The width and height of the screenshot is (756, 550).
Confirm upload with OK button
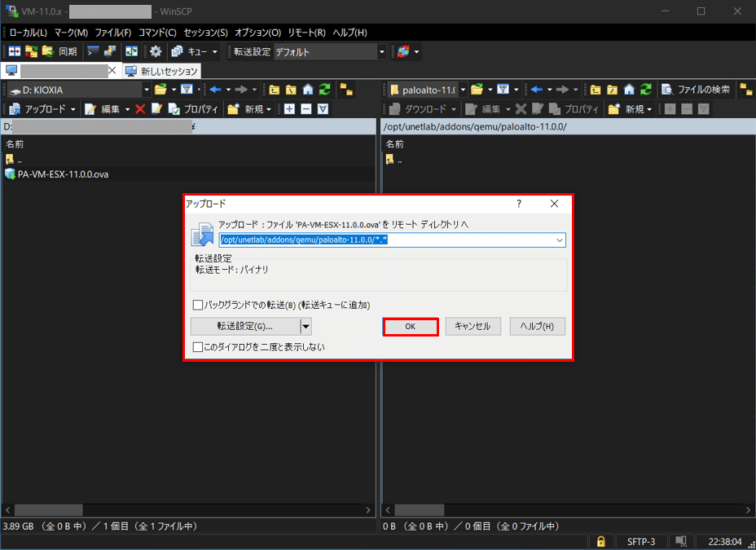pos(411,327)
